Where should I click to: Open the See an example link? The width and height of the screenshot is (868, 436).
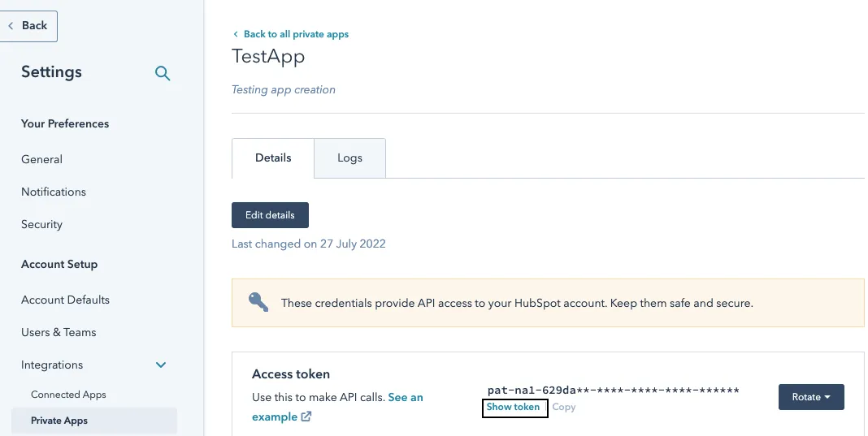(x=405, y=397)
